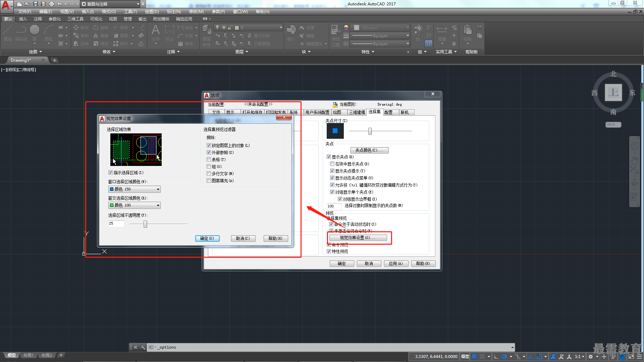Screen dimensions: 644x362
Task: Open the 1:1 annotation scale dropdown
Action: pyautogui.click(x=580, y=356)
